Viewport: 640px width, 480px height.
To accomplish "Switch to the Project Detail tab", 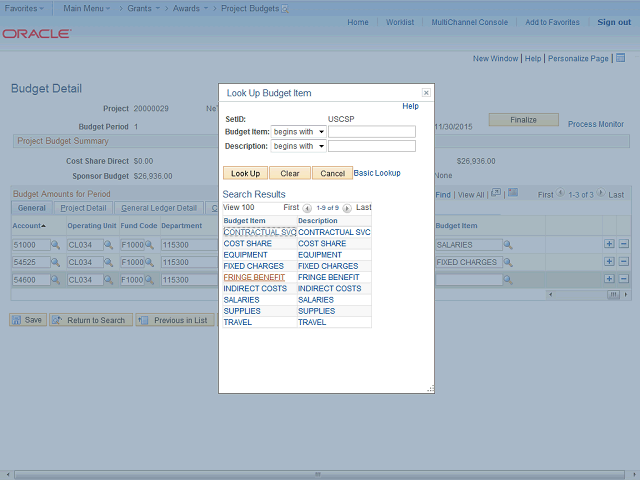I will 83,208.
